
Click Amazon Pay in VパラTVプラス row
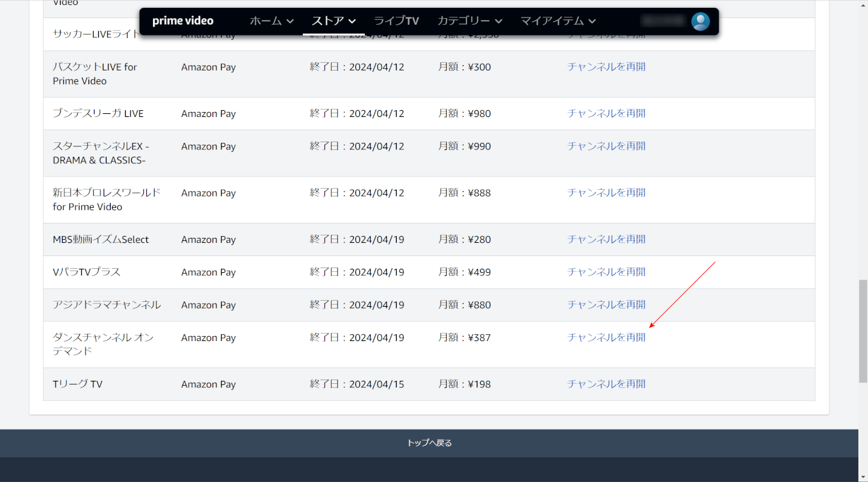[x=208, y=272]
